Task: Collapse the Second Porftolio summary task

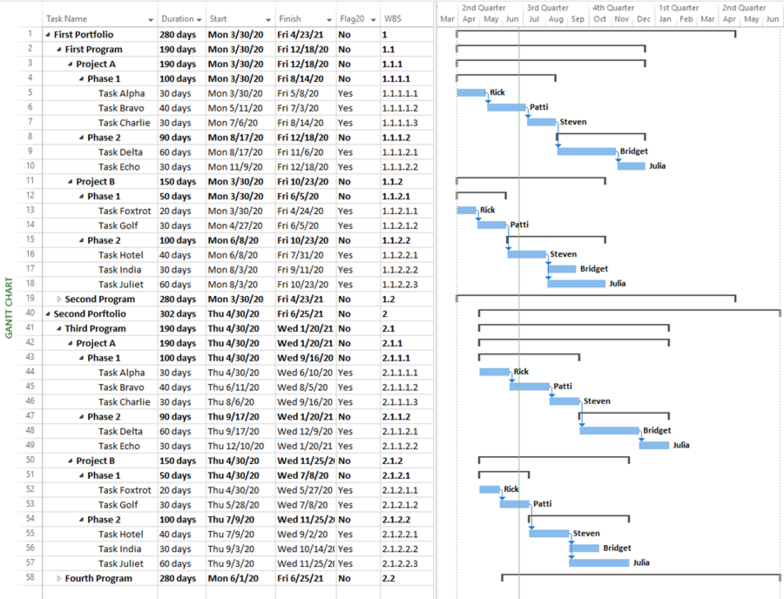Action: (x=48, y=314)
